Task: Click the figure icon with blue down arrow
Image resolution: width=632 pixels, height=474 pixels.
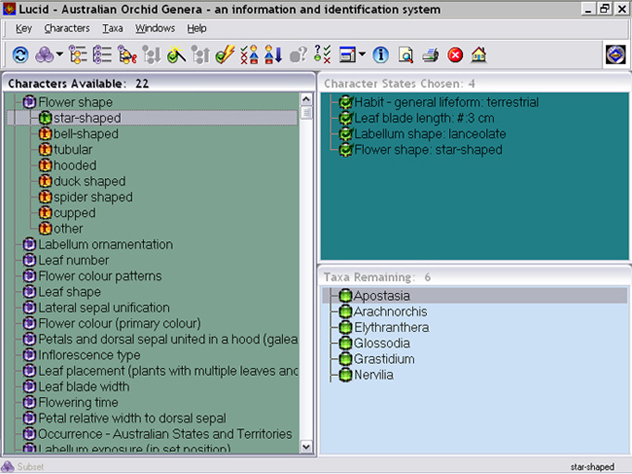Action: pos(273,55)
